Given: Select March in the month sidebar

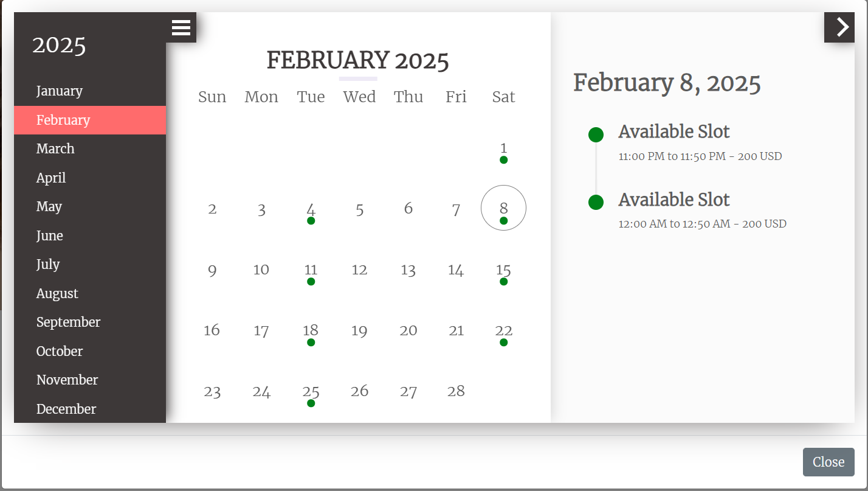Looking at the screenshot, I should [55, 149].
